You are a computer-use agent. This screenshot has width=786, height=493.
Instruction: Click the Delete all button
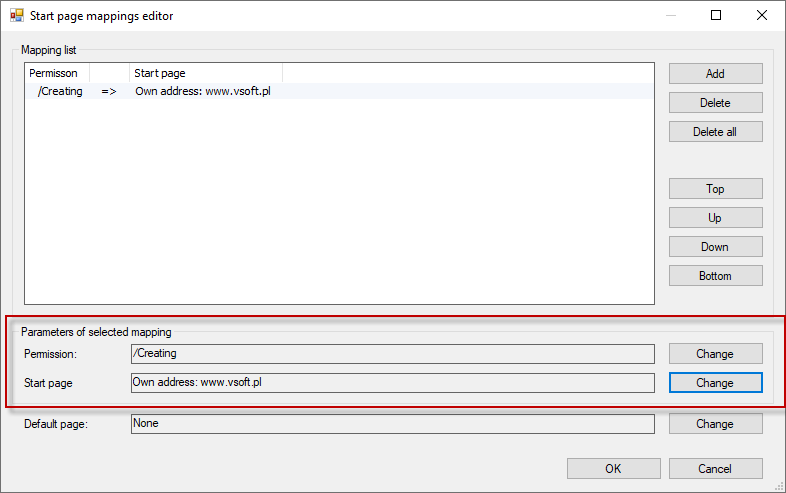coord(715,132)
